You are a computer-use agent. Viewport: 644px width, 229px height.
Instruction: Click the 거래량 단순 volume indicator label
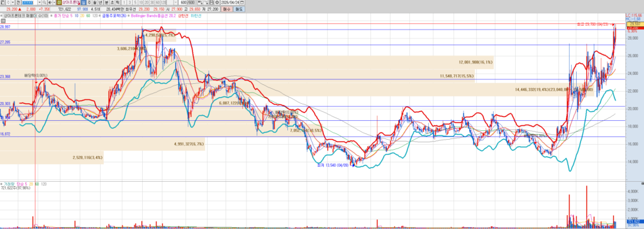[14, 184]
